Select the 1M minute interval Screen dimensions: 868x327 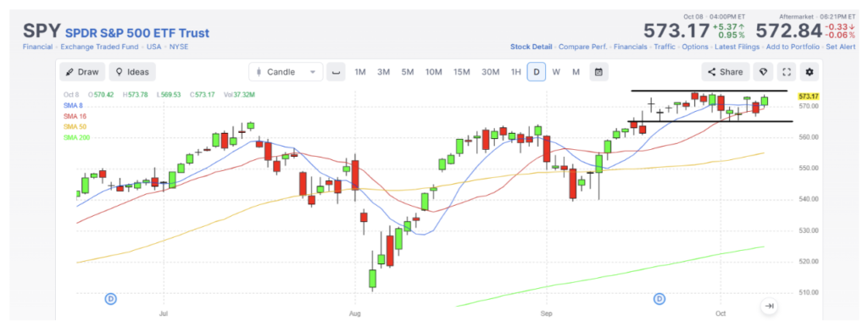coord(360,72)
